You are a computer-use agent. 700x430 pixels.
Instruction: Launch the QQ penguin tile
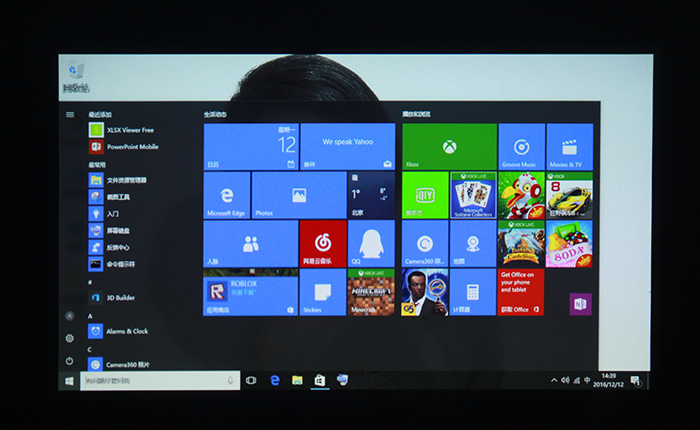click(x=370, y=243)
